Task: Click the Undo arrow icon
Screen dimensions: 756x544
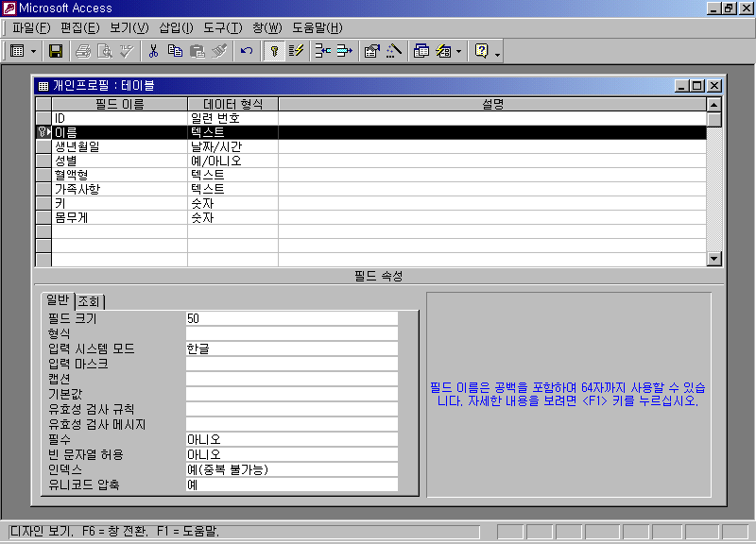Action: tap(247, 51)
